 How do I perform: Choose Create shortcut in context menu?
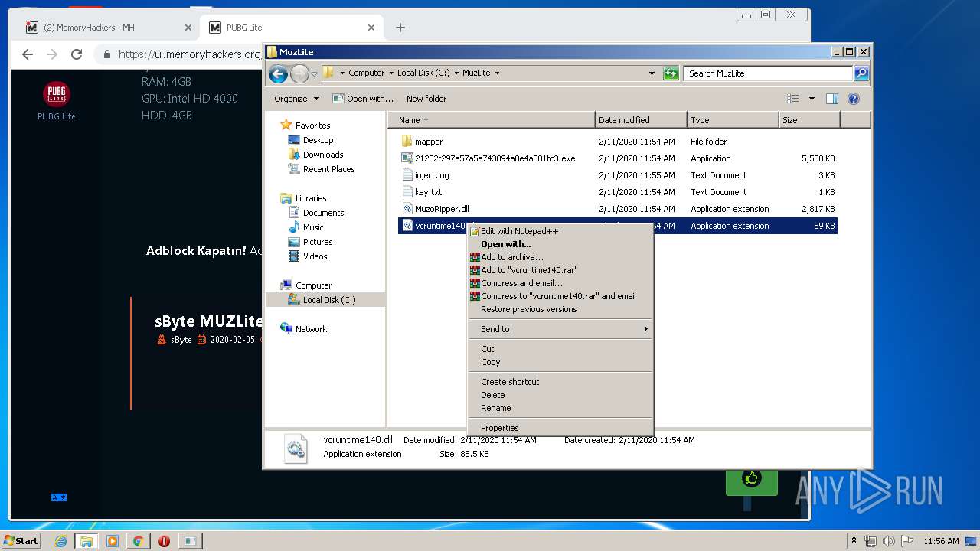pyautogui.click(x=560, y=382)
